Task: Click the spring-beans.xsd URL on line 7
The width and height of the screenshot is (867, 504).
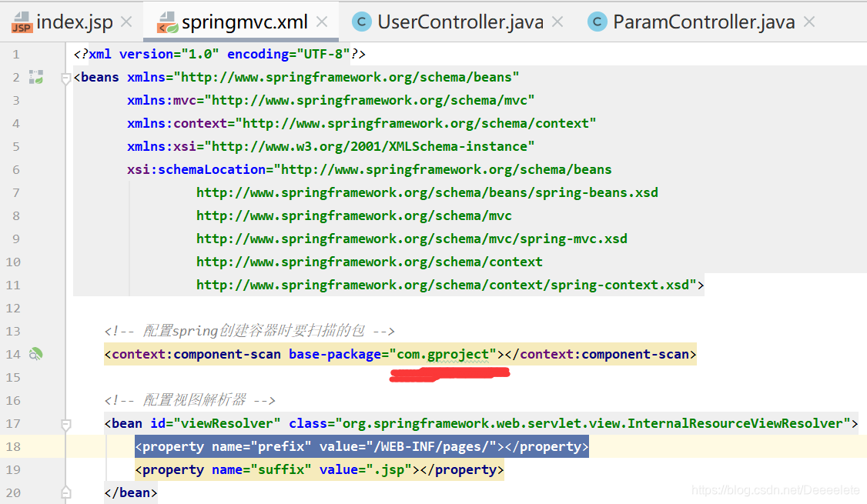Action: tap(427, 193)
